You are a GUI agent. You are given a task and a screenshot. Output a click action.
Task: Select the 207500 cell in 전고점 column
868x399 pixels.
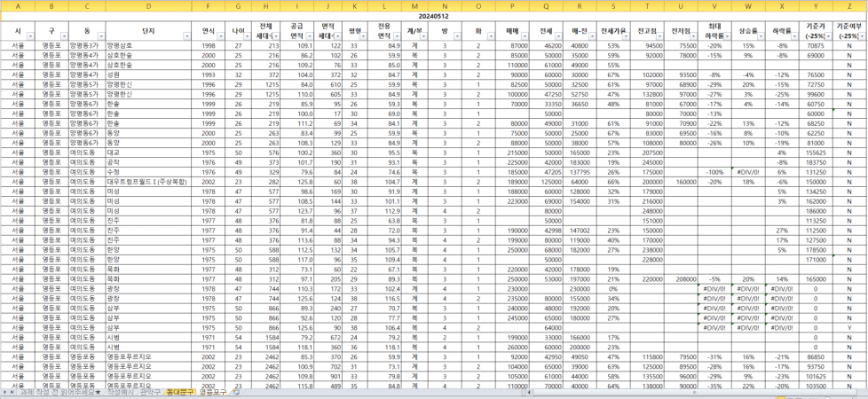[647, 153]
